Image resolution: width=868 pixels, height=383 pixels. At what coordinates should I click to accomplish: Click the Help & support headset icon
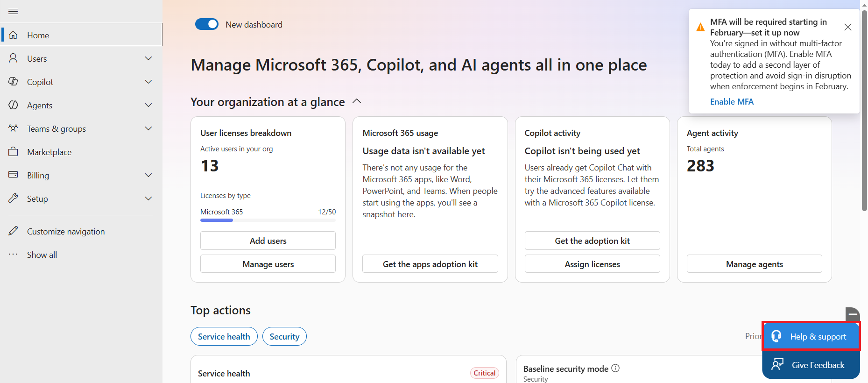pos(776,336)
